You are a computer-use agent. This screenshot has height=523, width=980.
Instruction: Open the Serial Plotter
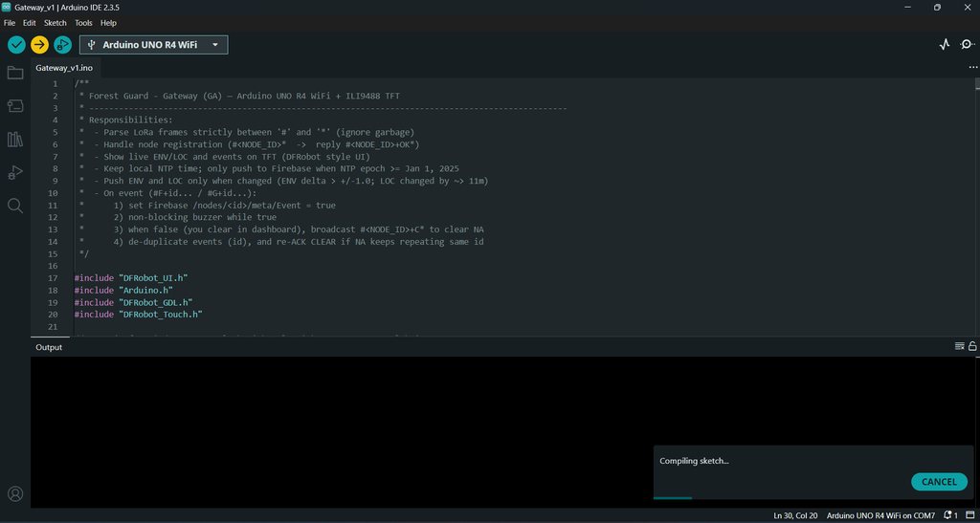tap(945, 44)
